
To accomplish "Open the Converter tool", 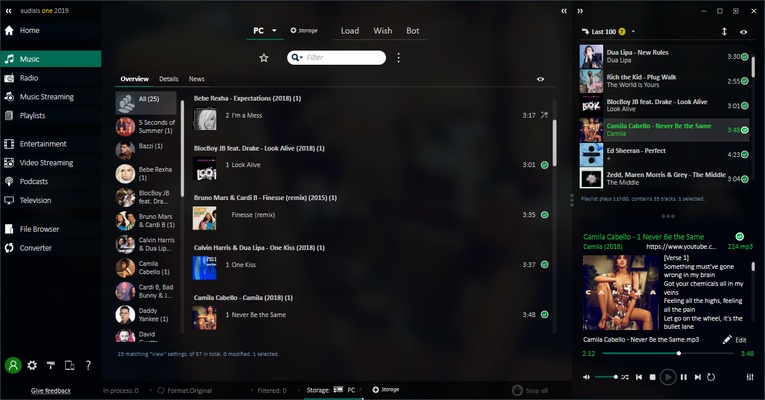I will (35, 248).
